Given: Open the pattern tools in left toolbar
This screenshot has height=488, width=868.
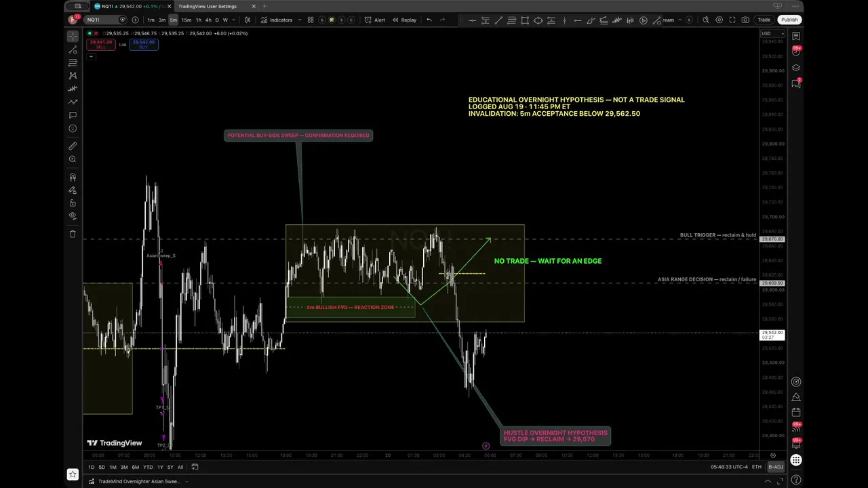Looking at the screenshot, I should tap(73, 75).
